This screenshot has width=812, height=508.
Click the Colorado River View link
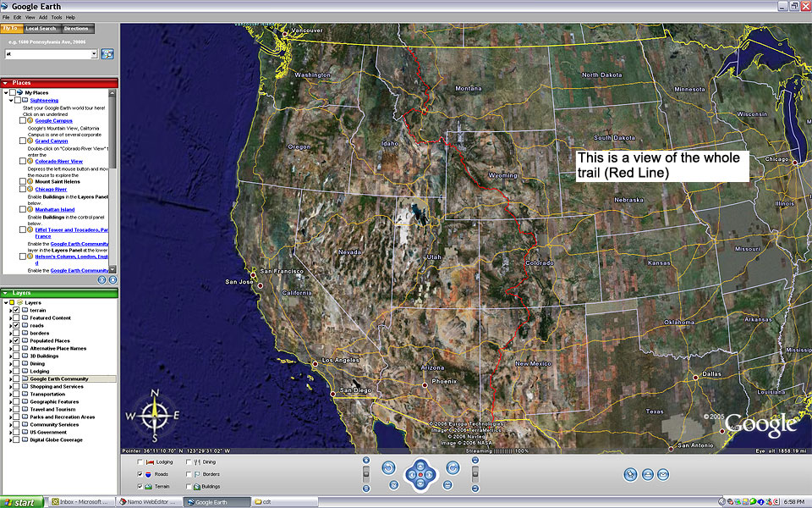click(x=59, y=161)
